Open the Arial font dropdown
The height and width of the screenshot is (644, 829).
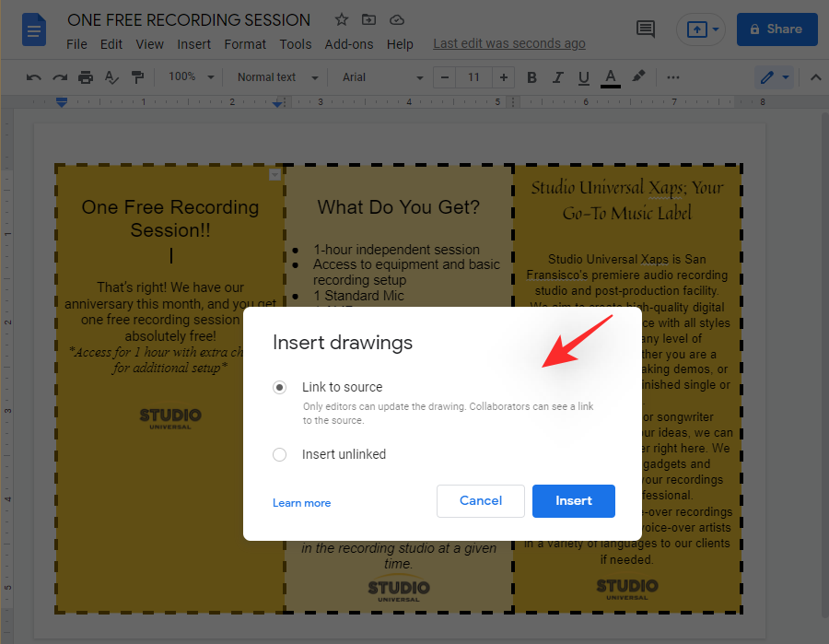pyautogui.click(x=383, y=77)
